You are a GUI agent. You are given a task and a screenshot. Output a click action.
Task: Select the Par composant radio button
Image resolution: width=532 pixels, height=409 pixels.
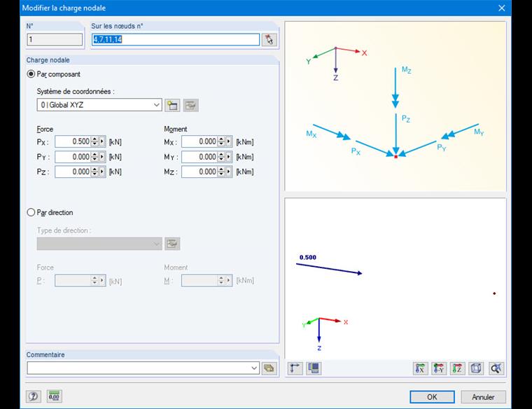[x=31, y=74]
